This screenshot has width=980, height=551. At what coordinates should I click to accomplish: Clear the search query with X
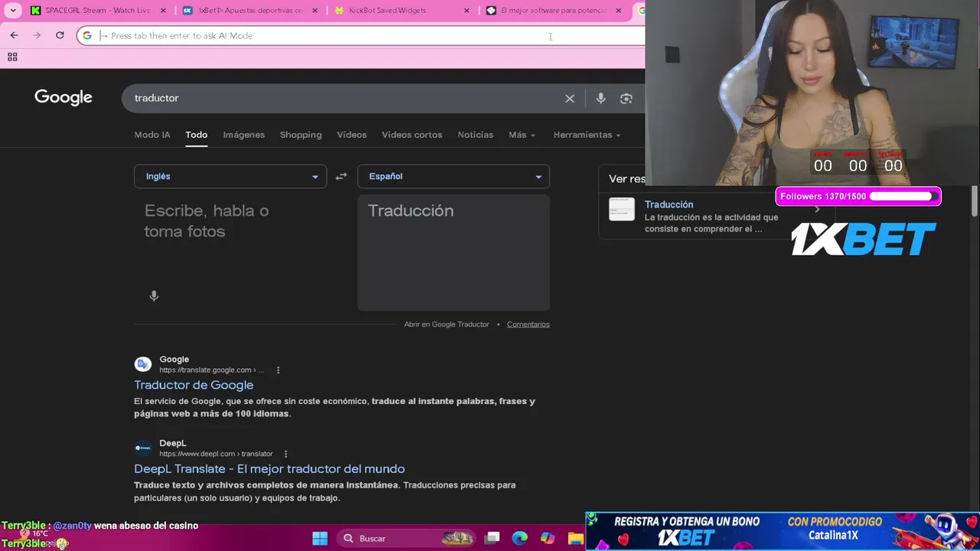pyautogui.click(x=570, y=98)
